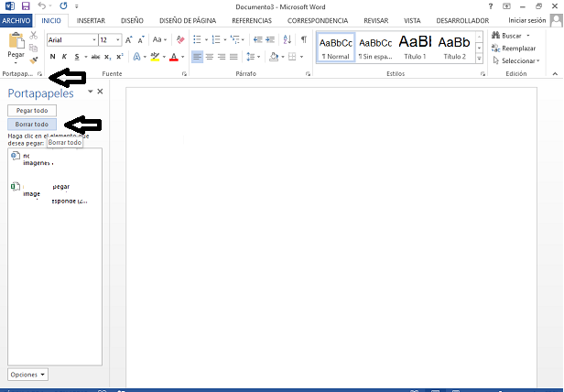Decrease font size with the shrink icon
The height and width of the screenshot is (392, 564).
coord(141,40)
